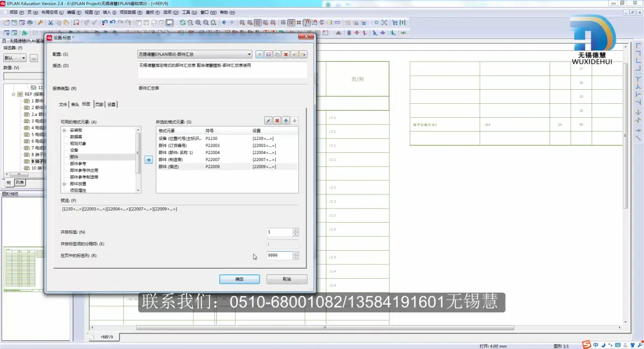Select 设备 in available format elements

[74, 150]
